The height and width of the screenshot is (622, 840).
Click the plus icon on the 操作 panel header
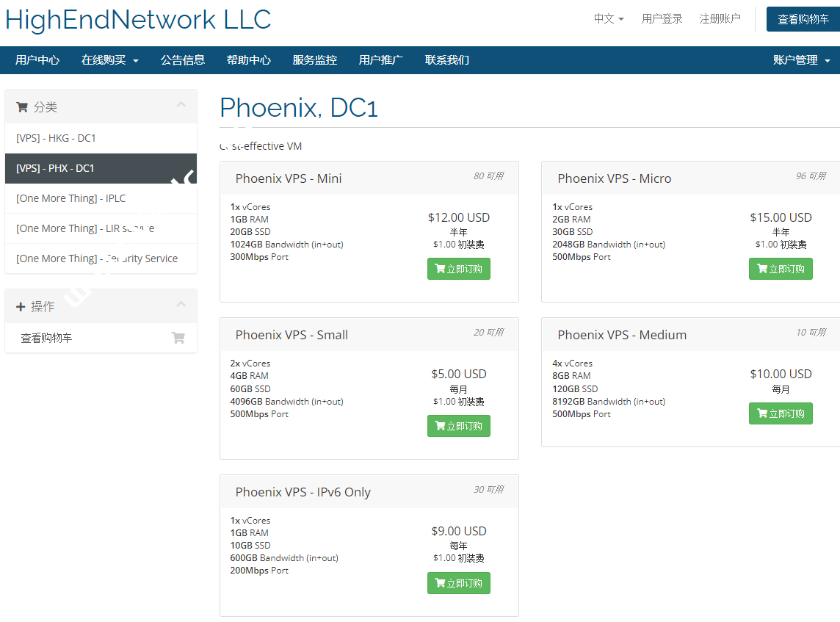[x=20, y=305]
